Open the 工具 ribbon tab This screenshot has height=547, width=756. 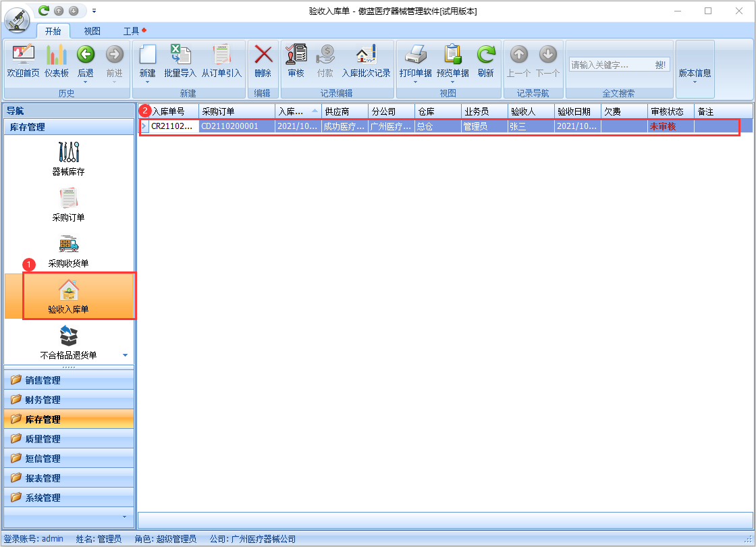(x=132, y=31)
